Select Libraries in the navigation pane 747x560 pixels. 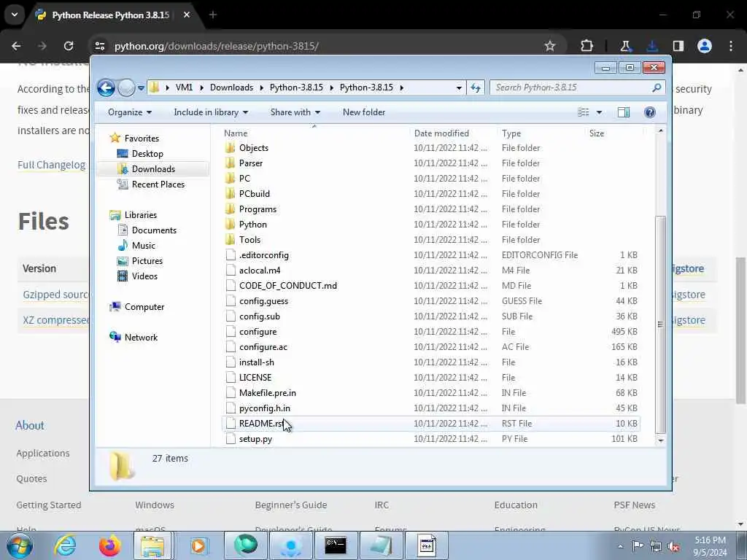coord(141,215)
